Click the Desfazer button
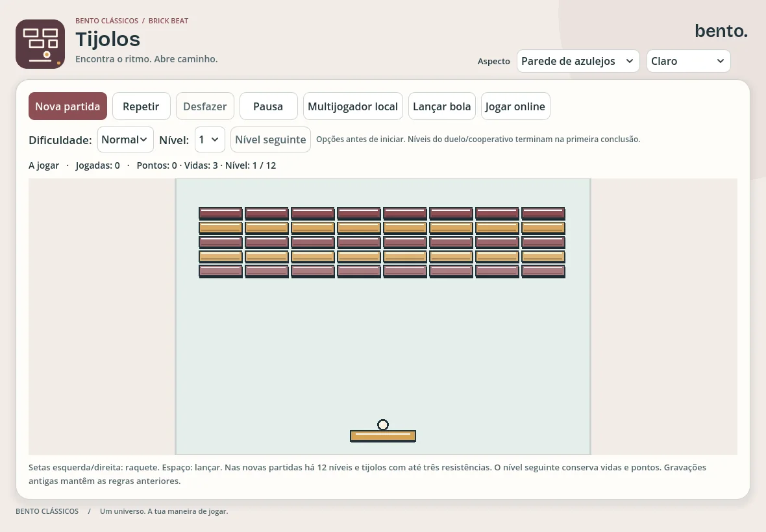Viewport: 766px width, 532px height. click(204, 106)
